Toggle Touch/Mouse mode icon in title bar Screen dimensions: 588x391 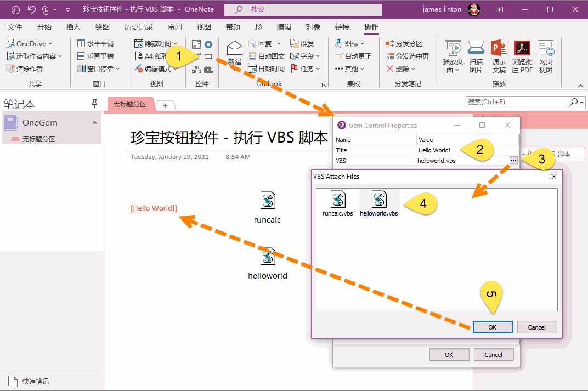pyautogui.click(x=46, y=10)
